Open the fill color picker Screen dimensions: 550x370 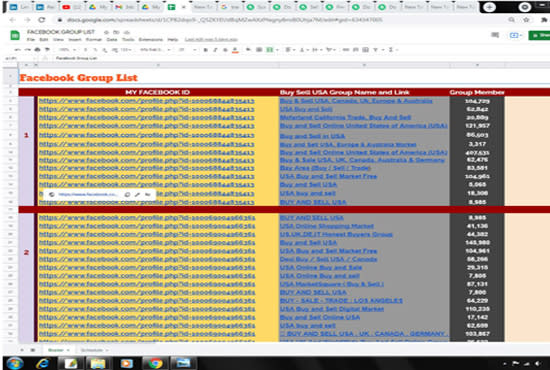pos(248,50)
